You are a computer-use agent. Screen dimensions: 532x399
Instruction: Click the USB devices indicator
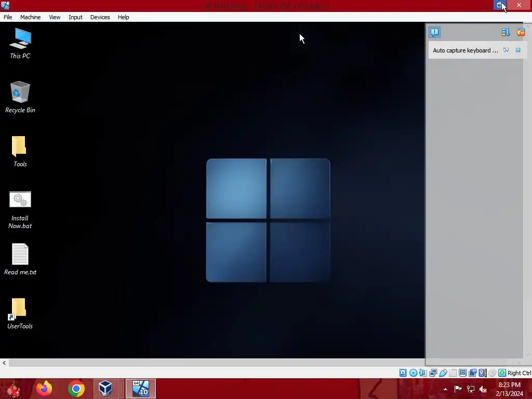tap(443, 373)
